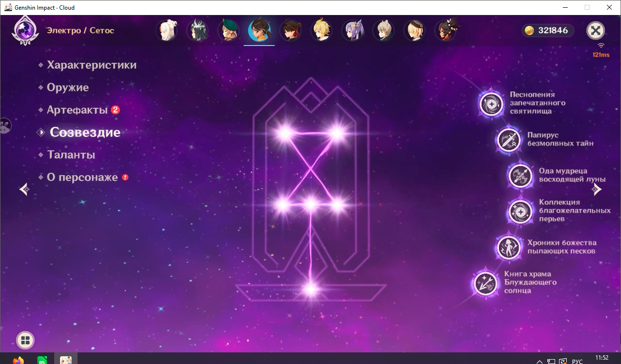This screenshot has width=621, height=364.
Task: Open the four-square grid menu button
Action: point(25,340)
